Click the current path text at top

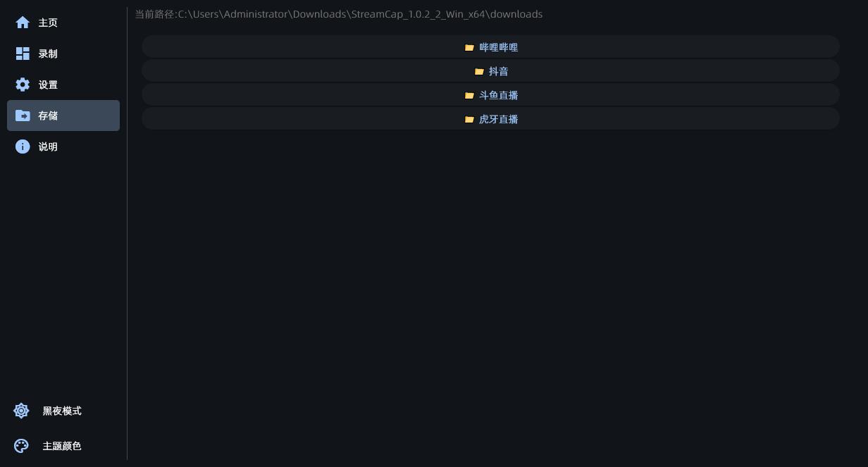[339, 14]
